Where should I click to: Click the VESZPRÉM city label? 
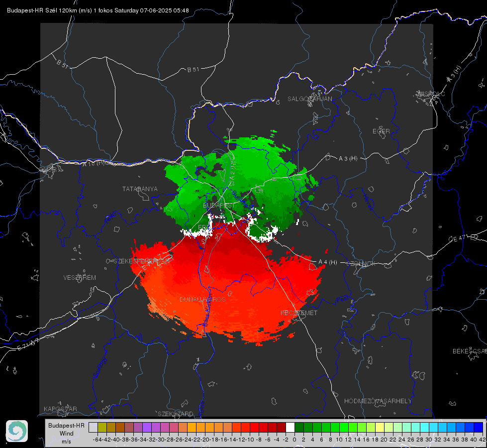point(80,278)
